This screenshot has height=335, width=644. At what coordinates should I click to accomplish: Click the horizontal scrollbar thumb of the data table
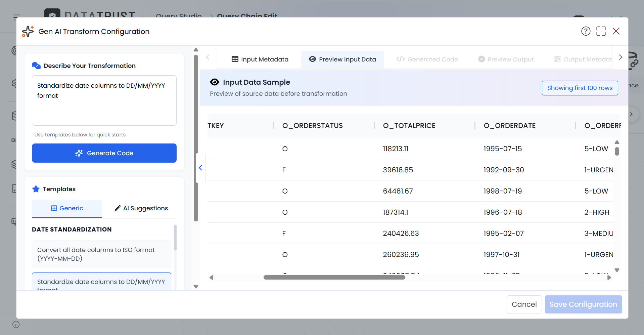(x=334, y=278)
